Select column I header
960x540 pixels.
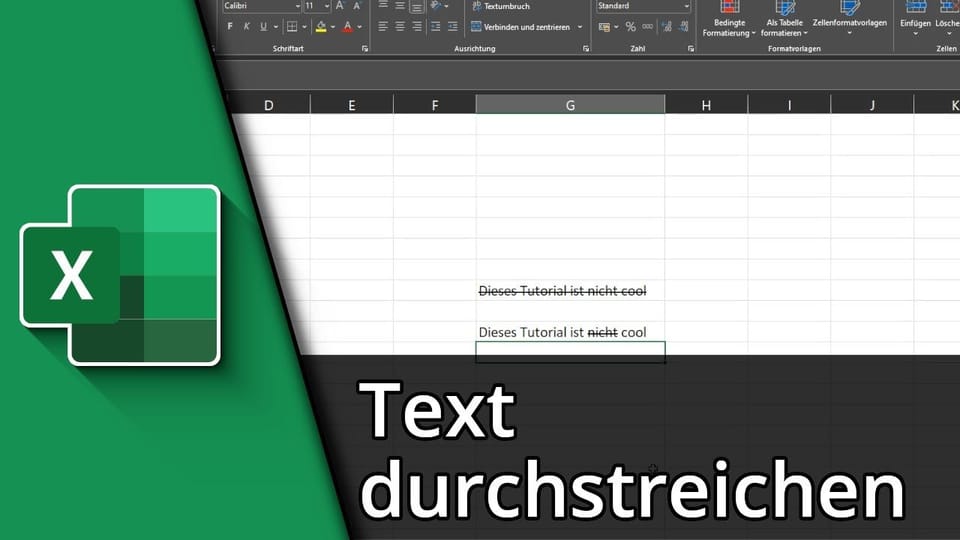point(789,105)
